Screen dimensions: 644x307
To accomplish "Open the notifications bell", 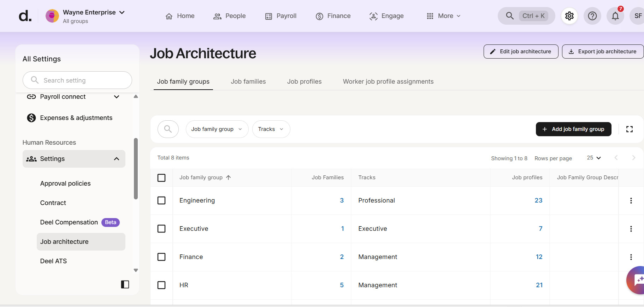I will pos(615,16).
